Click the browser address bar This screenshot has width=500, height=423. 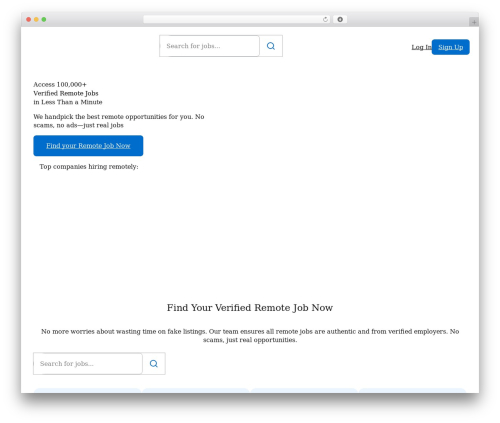[x=237, y=19]
